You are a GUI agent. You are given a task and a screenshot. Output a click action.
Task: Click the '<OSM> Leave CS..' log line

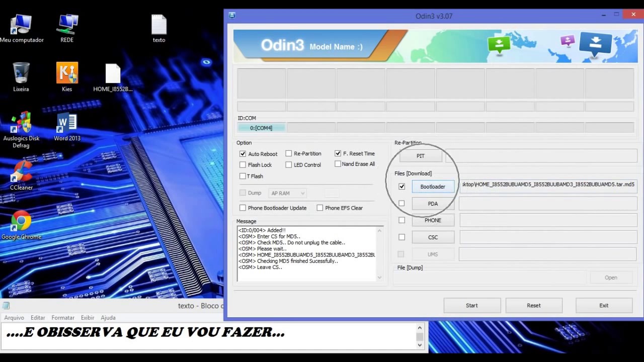coord(260,267)
